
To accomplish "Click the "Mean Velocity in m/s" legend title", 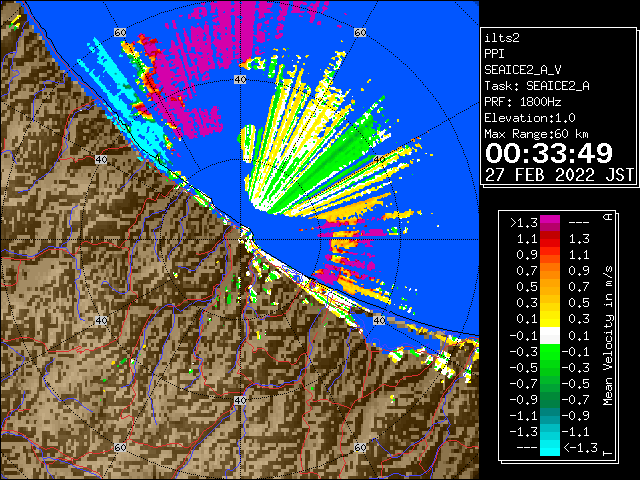I will coord(608,336).
